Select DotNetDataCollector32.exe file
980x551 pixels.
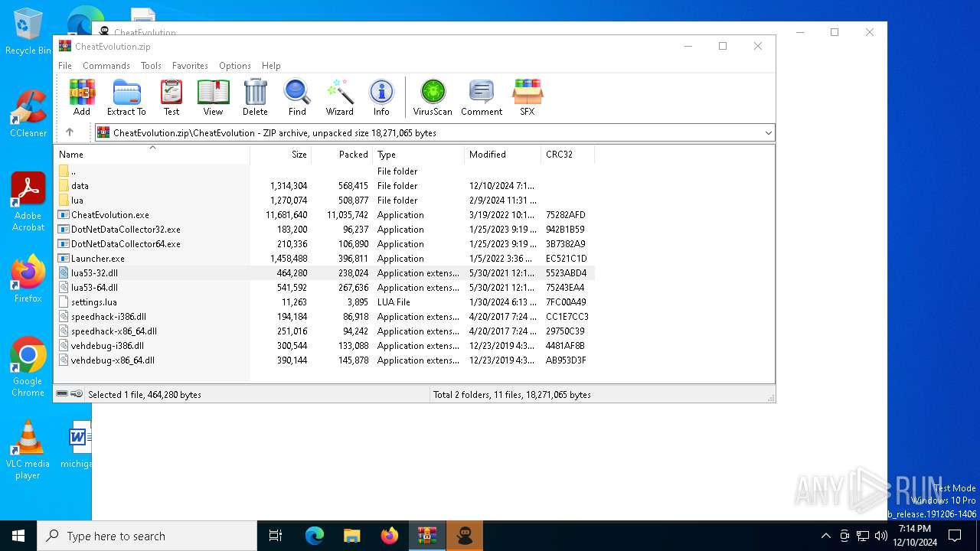(x=325, y=230)
